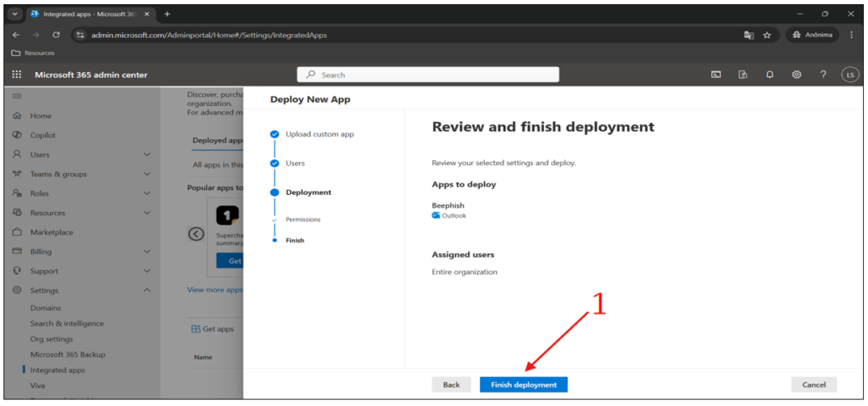Image resolution: width=868 pixels, height=406 pixels.
Task: Click the Support headset icon
Action: tap(17, 271)
